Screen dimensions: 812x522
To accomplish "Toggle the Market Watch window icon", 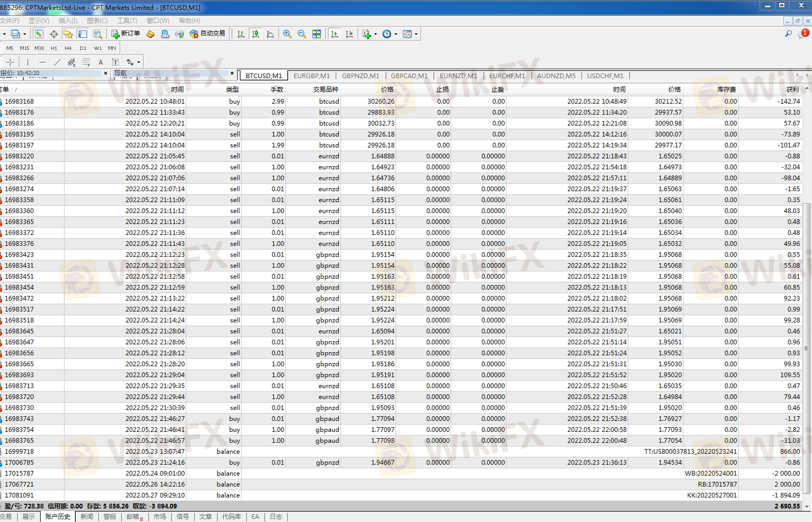I will [x=39, y=34].
